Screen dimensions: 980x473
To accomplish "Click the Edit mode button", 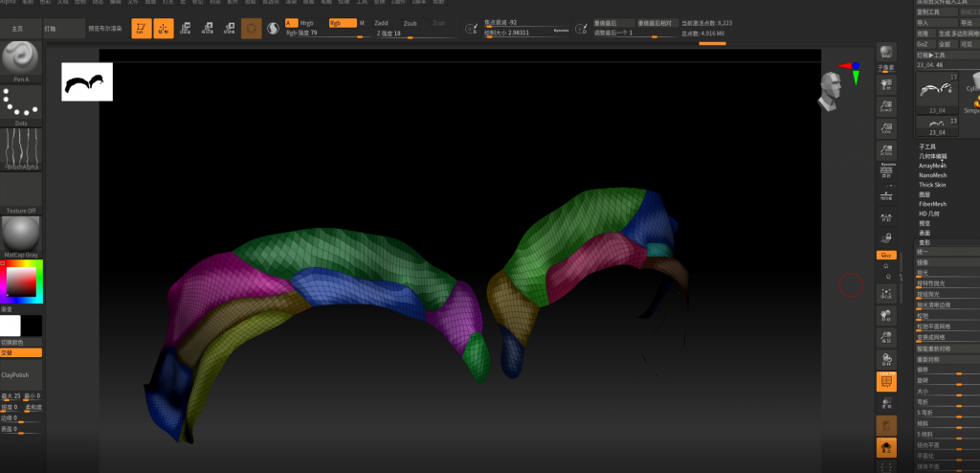I will click(x=142, y=29).
